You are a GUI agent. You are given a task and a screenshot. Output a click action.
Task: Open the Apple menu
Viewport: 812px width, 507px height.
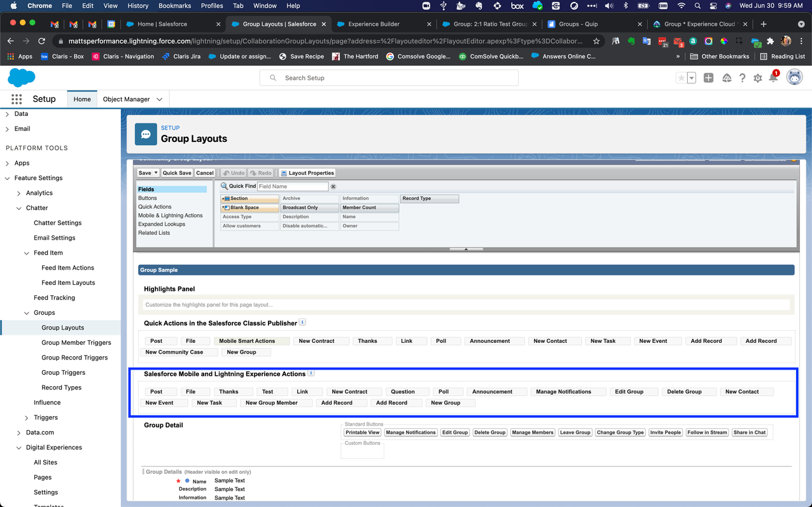(13, 6)
